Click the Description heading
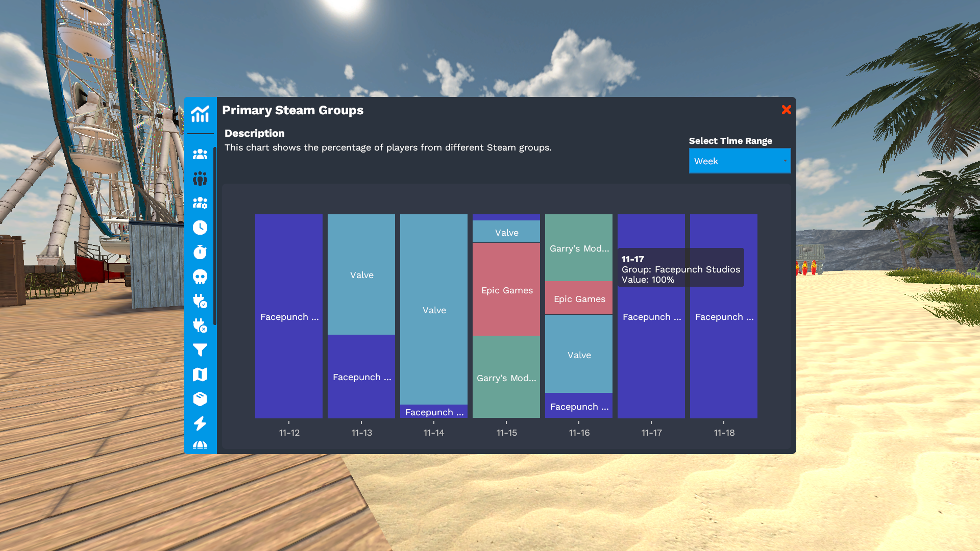The width and height of the screenshot is (980, 551). click(254, 133)
